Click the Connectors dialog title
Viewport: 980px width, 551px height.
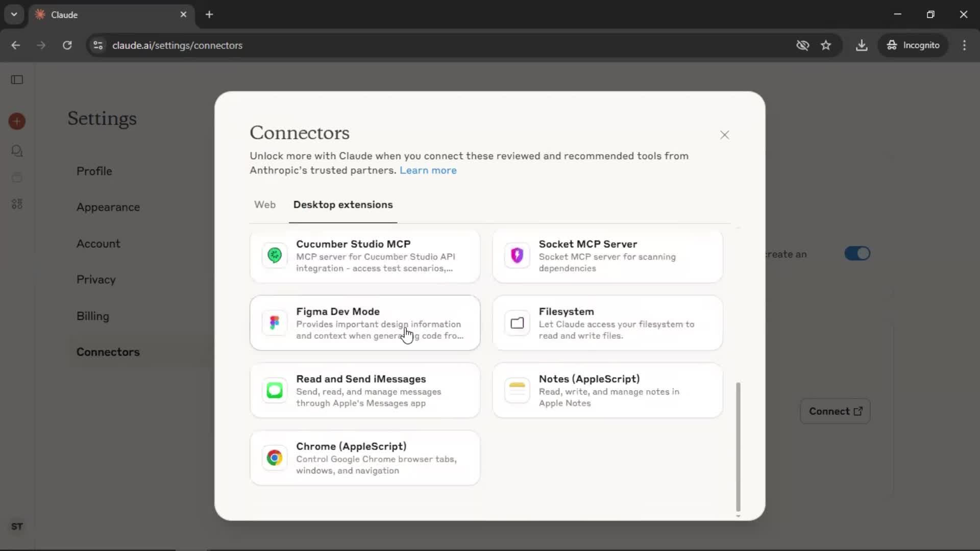300,133
